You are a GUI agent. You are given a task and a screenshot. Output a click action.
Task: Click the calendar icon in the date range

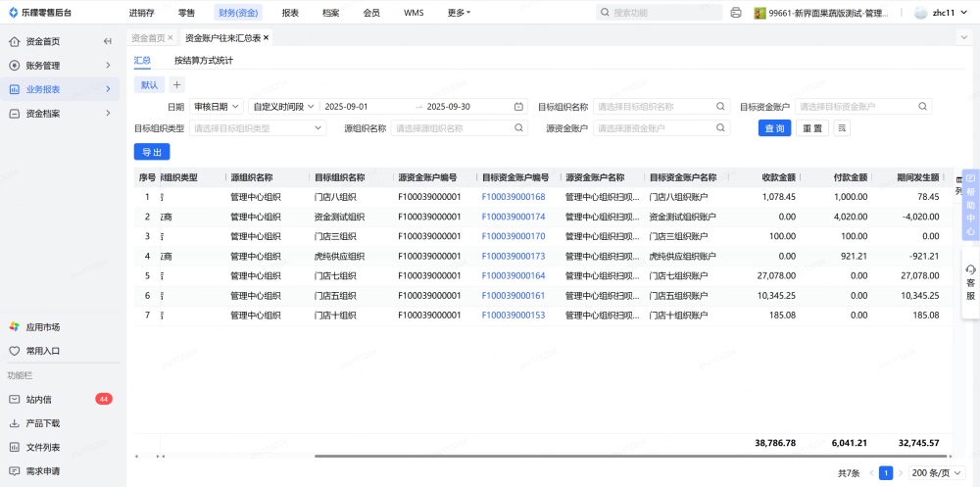click(x=518, y=106)
